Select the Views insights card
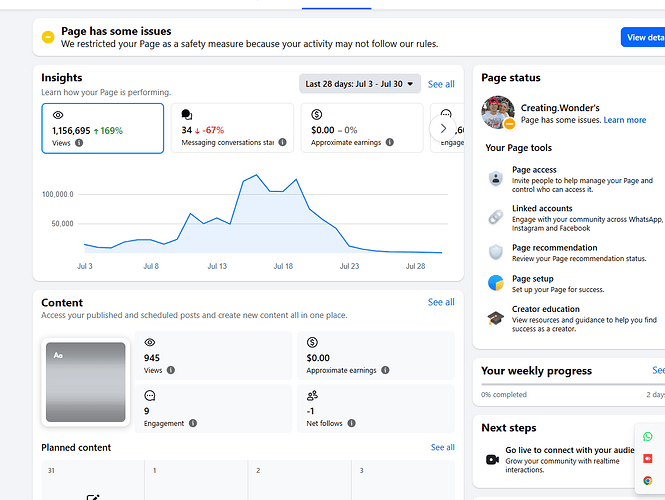The height and width of the screenshot is (500, 665). point(103,128)
